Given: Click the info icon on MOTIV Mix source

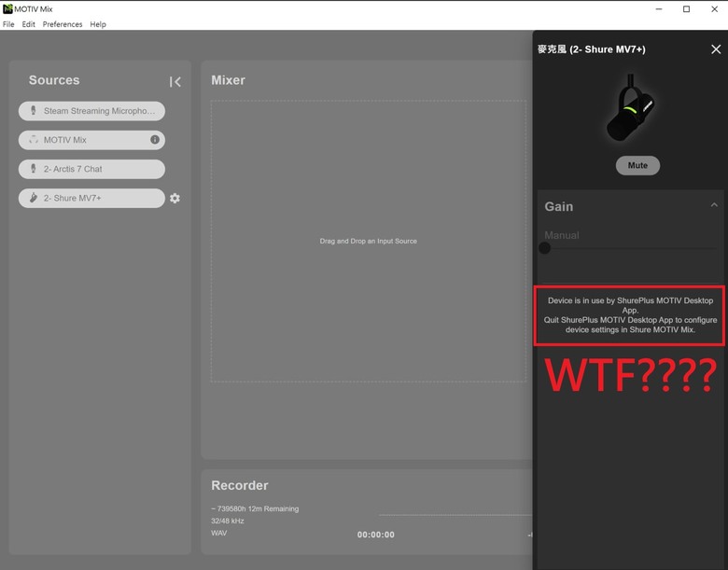Looking at the screenshot, I should pos(155,139).
